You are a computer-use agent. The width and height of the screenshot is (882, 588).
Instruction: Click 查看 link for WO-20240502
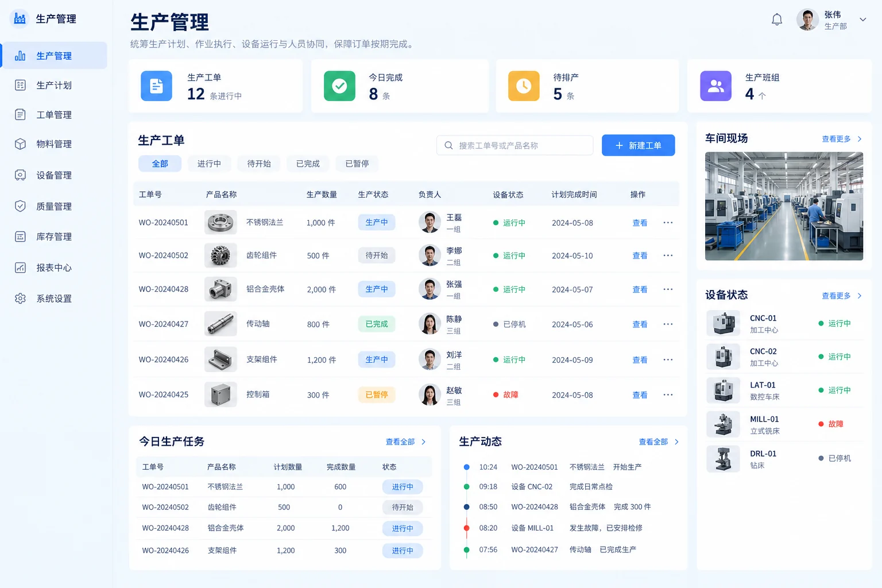[640, 256]
